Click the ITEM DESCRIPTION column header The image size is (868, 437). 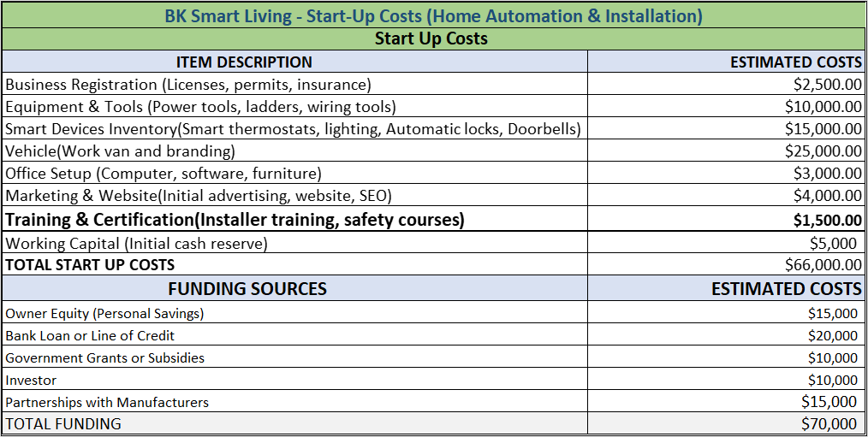tap(244, 62)
